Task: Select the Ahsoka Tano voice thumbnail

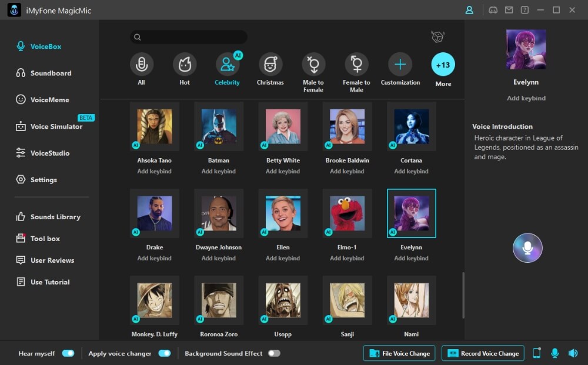Action: (x=155, y=126)
